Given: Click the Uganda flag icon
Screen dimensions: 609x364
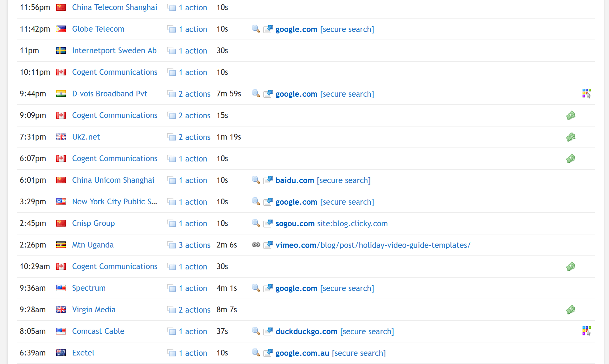Looking at the screenshot, I should click(x=61, y=245).
